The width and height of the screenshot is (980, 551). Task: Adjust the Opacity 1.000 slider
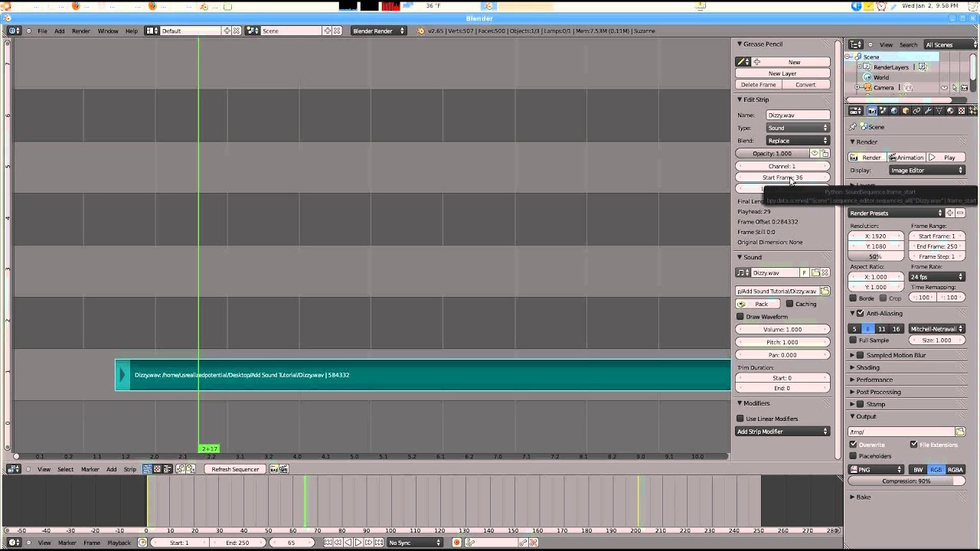(772, 153)
